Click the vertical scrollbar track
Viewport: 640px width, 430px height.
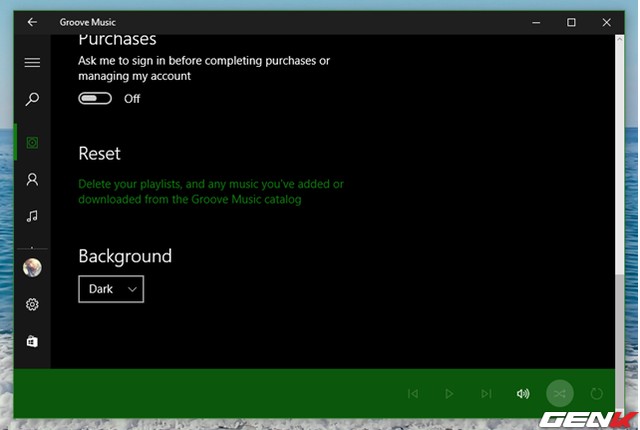click(x=620, y=224)
